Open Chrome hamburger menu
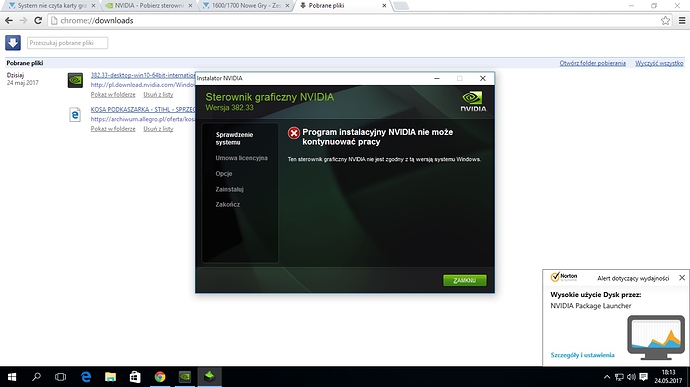 pyautogui.click(x=682, y=20)
